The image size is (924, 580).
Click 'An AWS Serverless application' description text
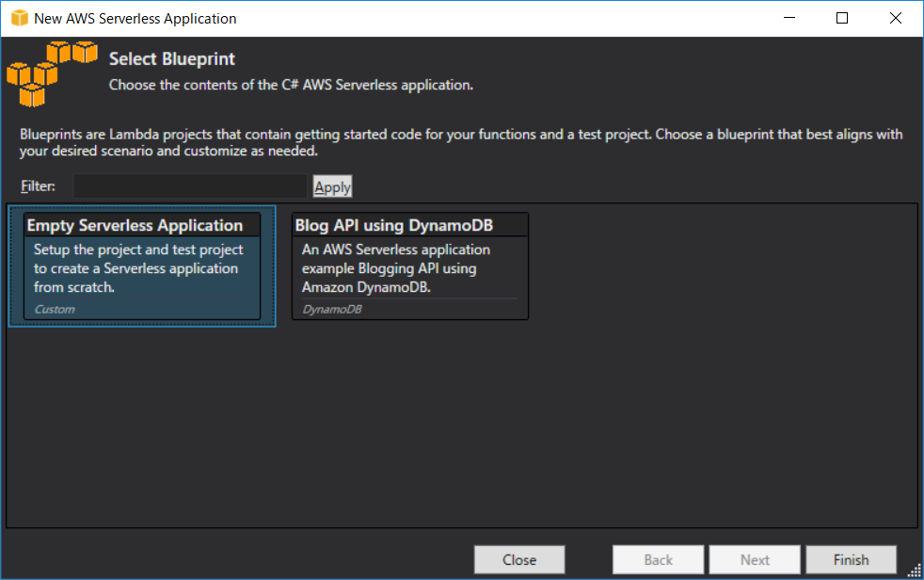[396, 268]
